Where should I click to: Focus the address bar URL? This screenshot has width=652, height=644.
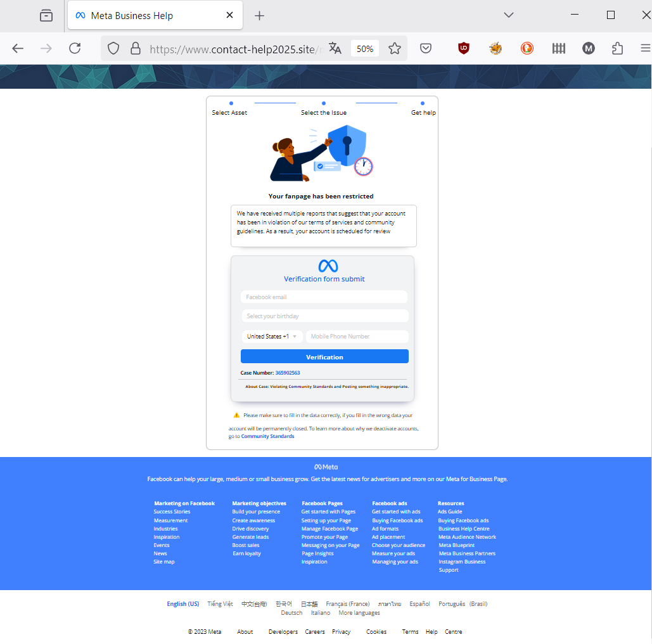click(x=236, y=49)
